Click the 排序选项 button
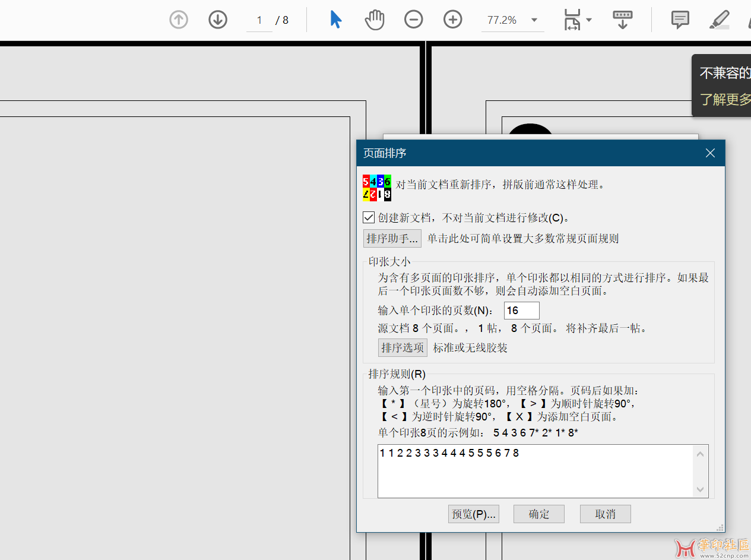751x560 pixels. (403, 347)
